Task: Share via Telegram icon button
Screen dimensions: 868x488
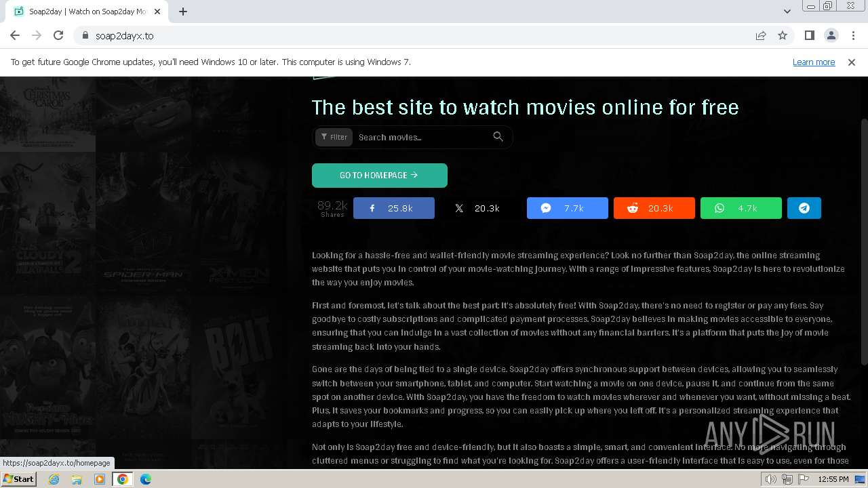Action: [804, 208]
